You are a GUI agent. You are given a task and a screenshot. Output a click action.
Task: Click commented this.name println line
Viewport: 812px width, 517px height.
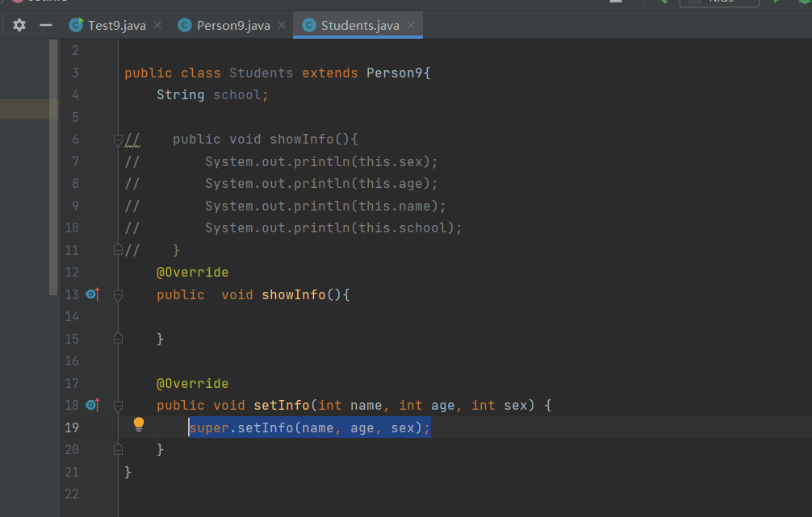pos(325,206)
